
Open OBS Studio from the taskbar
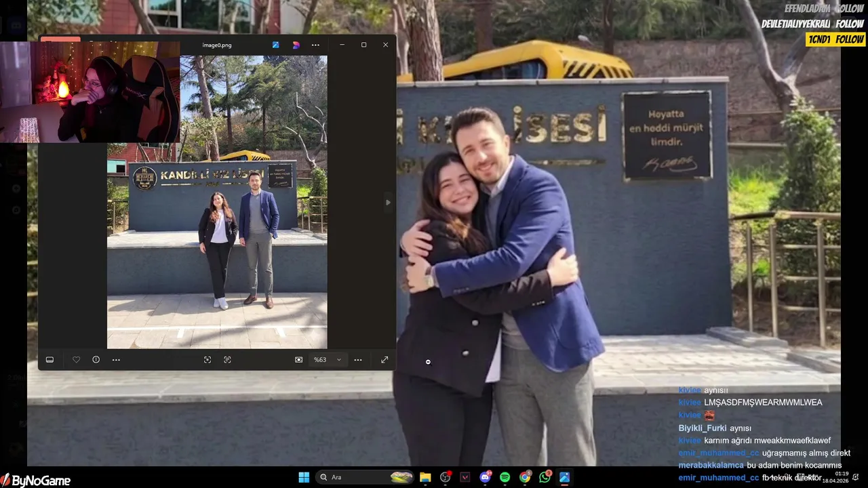(446, 477)
